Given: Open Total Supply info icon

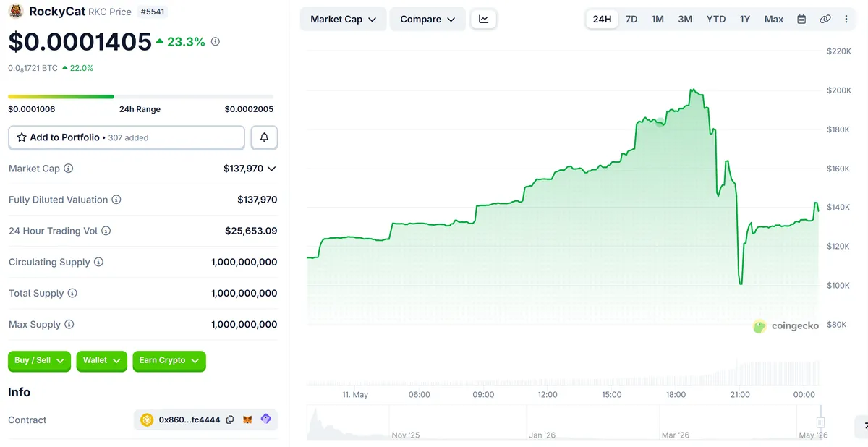Looking at the screenshot, I should pyautogui.click(x=72, y=293).
